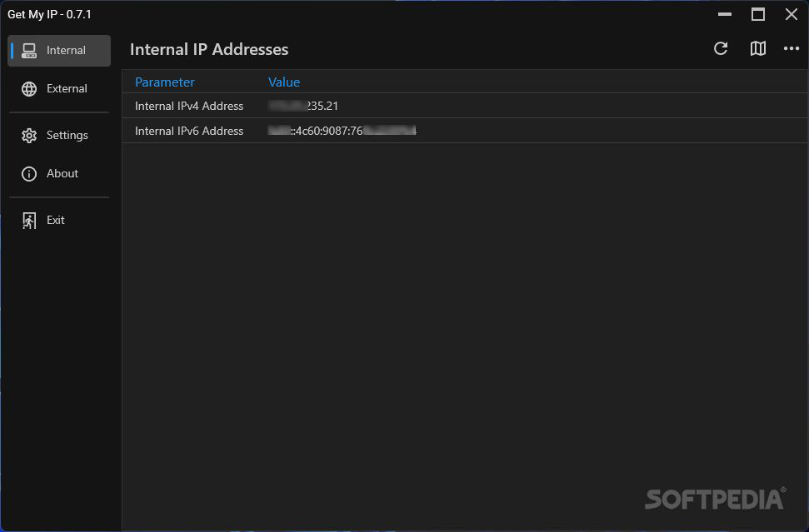Close the Get My IP window
The height and width of the screenshot is (532, 809).
tap(791, 14)
